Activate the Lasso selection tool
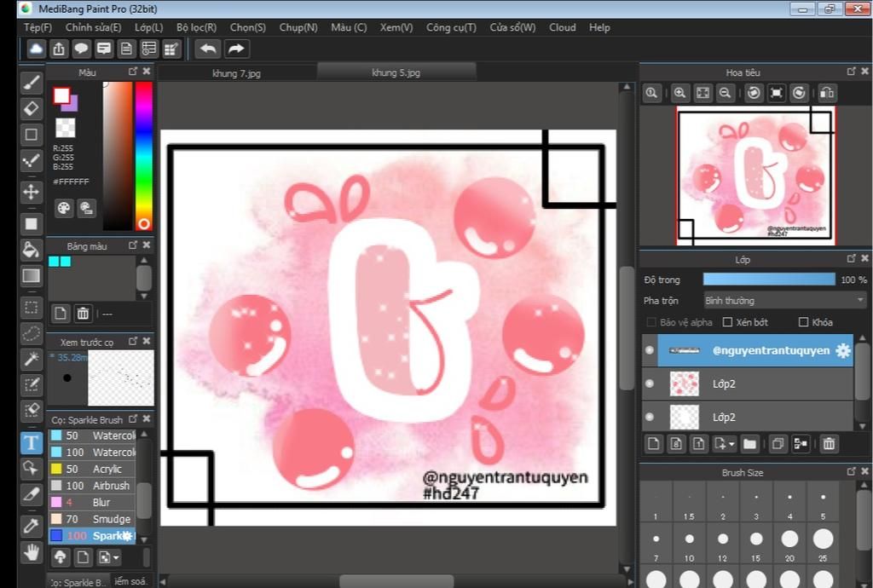 click(x=32, y=334)
